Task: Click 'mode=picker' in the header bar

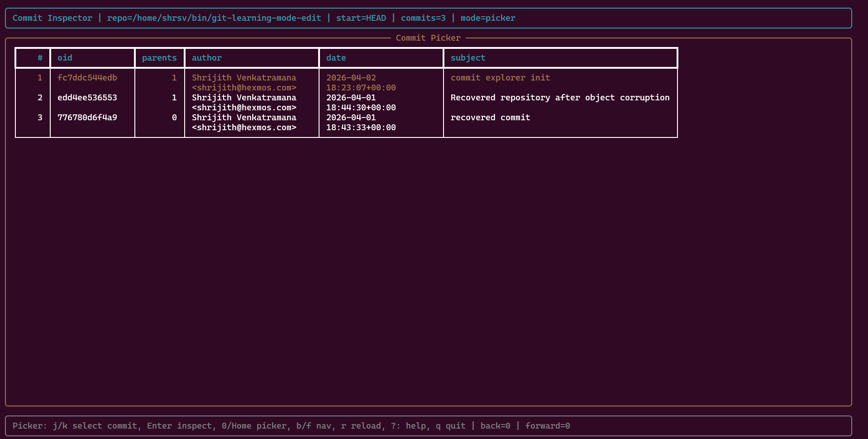Action: [x=488, y=18]
